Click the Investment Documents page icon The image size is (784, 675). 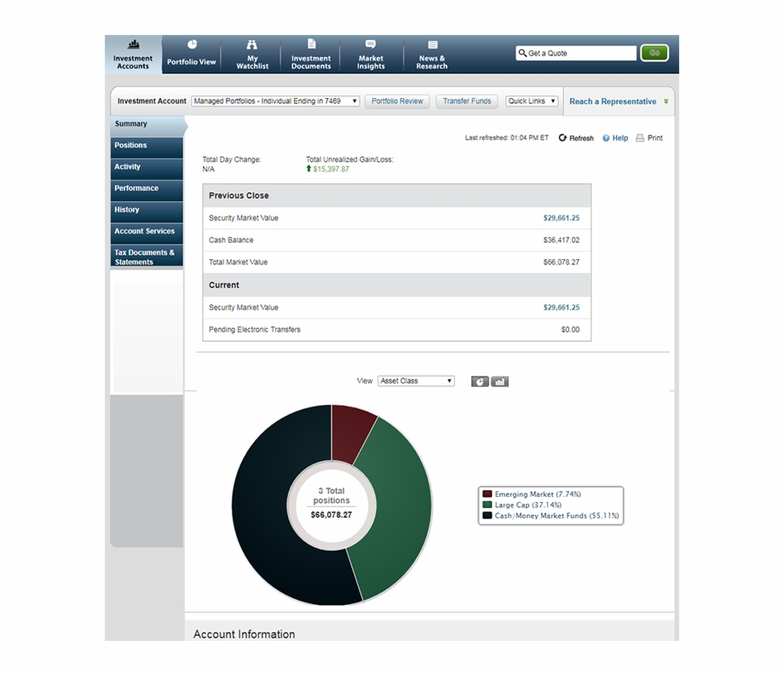coord(312,44)
